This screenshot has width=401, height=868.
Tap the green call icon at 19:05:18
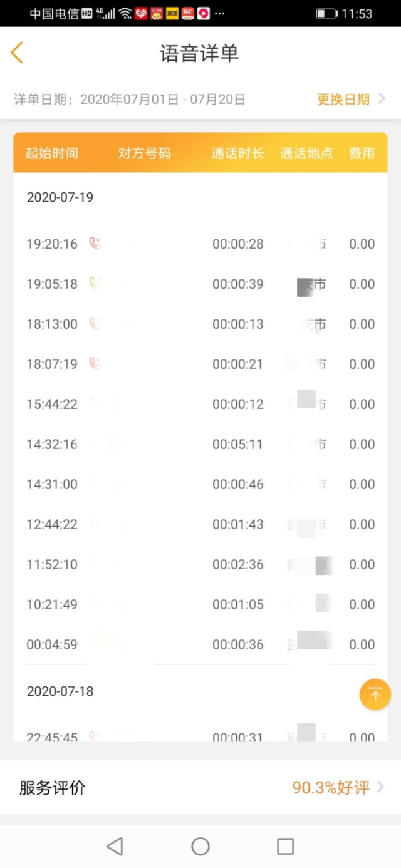click(95, 284)
